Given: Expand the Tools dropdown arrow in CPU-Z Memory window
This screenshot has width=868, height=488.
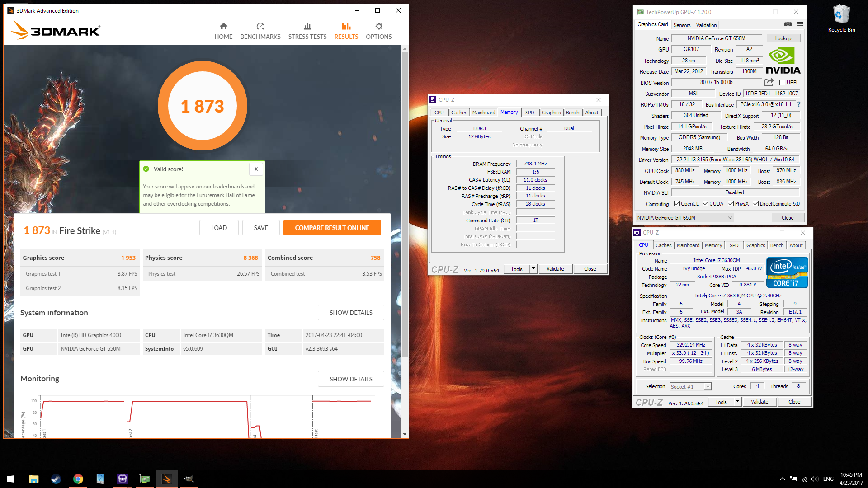Looking at the screenshot, I should coord(533,269).
